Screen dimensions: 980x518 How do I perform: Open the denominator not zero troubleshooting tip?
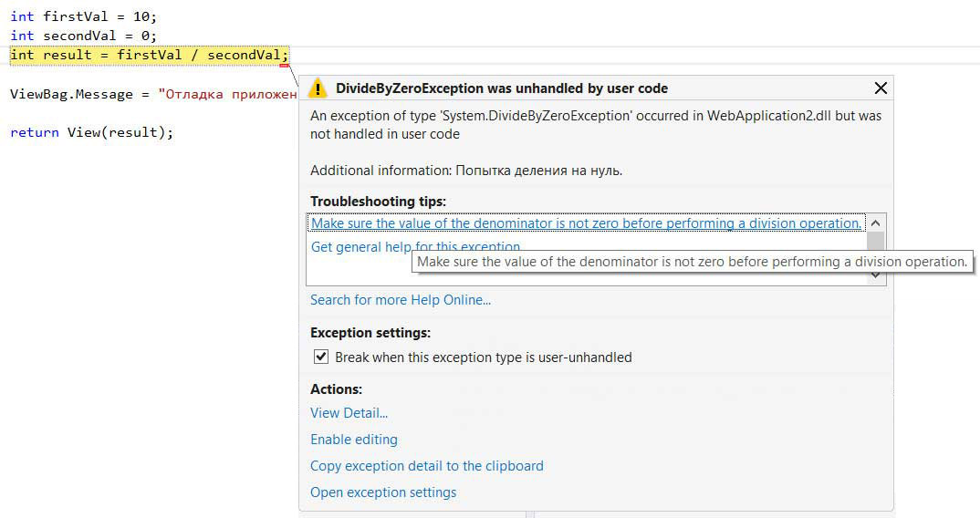coord(586,223)
